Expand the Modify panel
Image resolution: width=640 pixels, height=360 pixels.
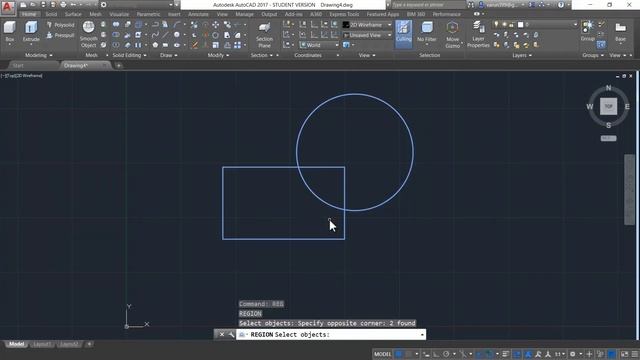(x=218, y=55)
